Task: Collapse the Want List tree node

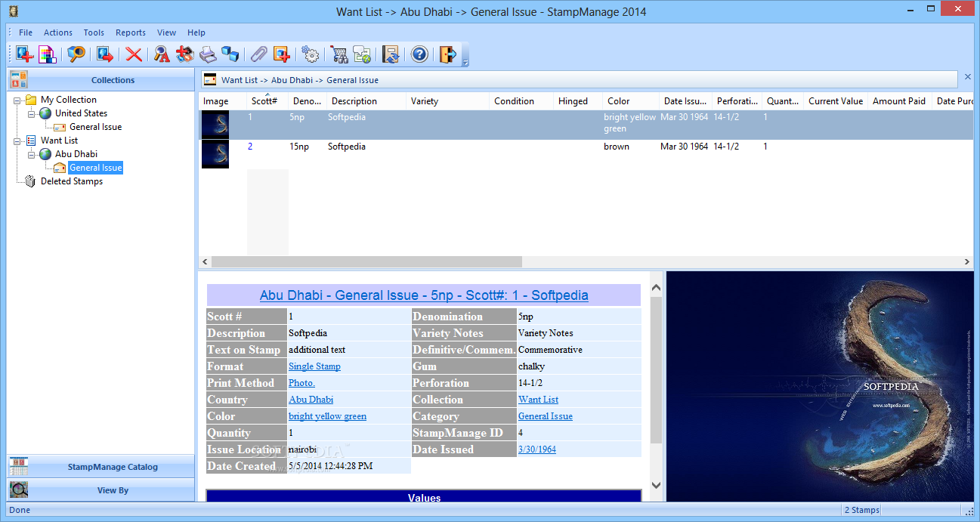Action: tap(17, 141)
